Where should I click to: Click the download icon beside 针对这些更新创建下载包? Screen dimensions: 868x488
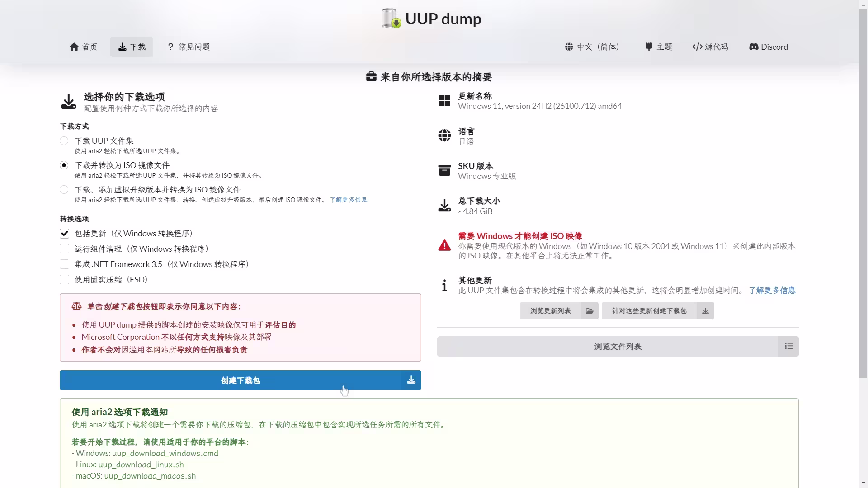705,310
